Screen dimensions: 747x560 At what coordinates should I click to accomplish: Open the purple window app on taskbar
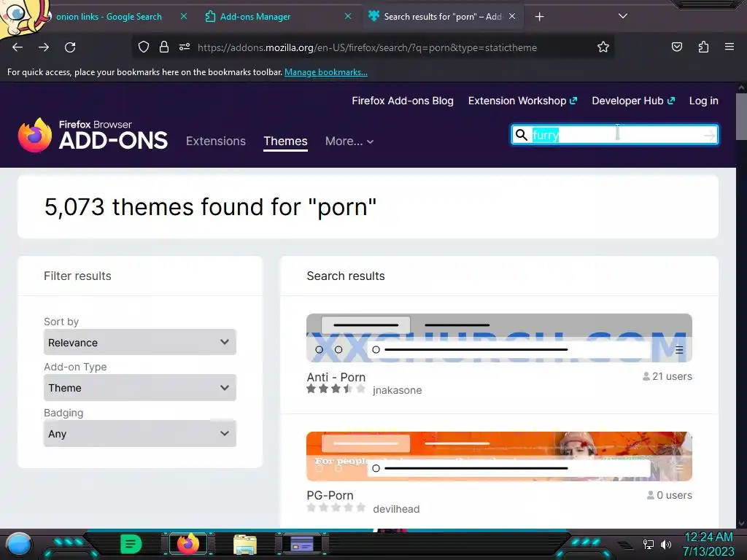coord(302,544)
